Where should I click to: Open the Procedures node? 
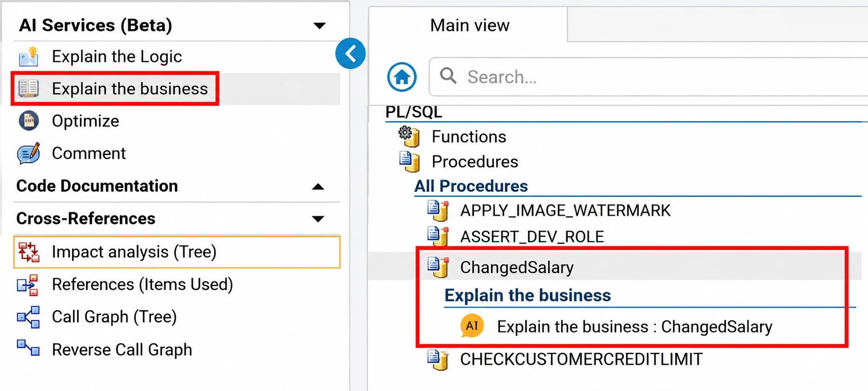[x=475, y=162]
